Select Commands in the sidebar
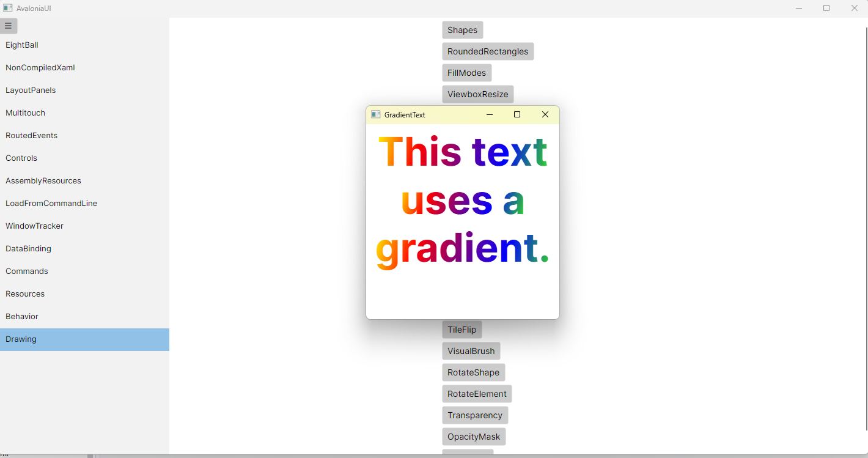This screenshot has width=868, height=458. pyautogui.click(x=84, y=271)
